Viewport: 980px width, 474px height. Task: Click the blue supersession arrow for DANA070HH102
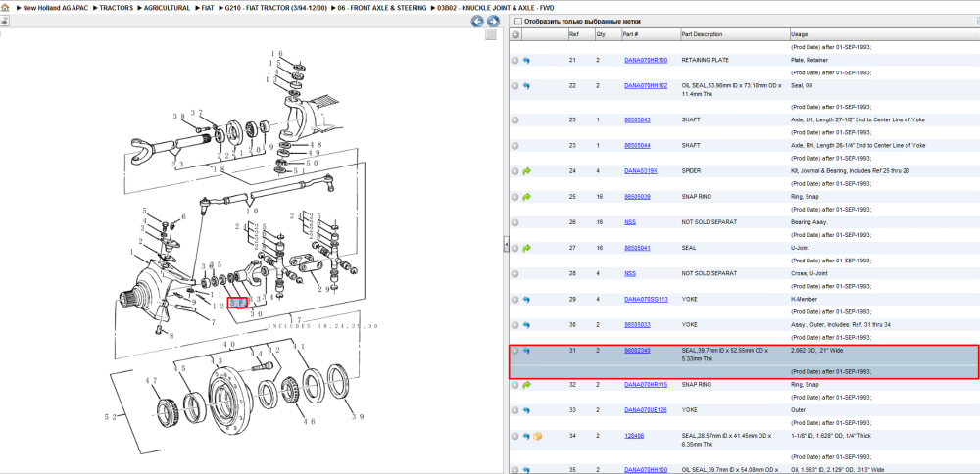pyautogui.click(x=526, y=86)
